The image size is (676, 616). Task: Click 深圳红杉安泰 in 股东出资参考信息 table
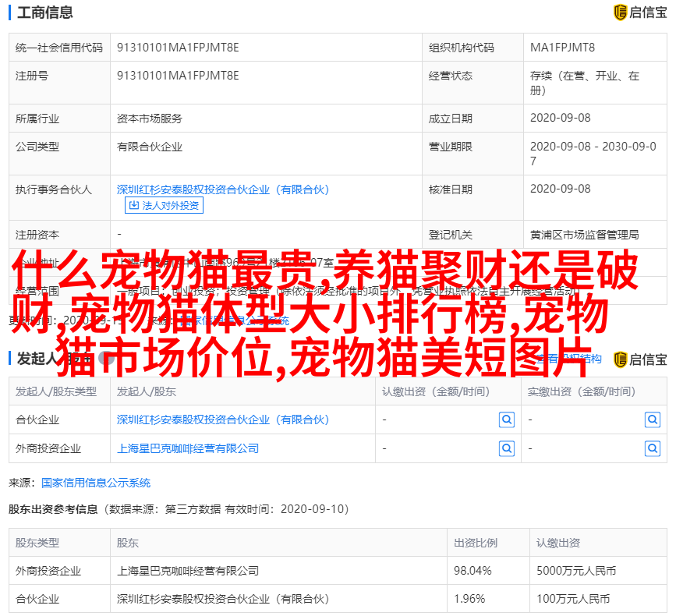click(x=223, y=599)
